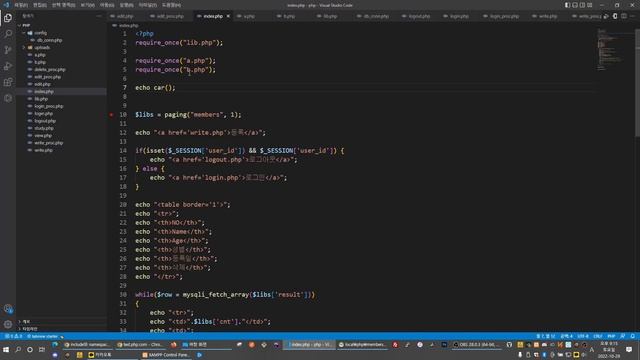Open the Search view in activity bar
Image resolution: width=640 pixels, height=360 pixels.
click(8, 34)
